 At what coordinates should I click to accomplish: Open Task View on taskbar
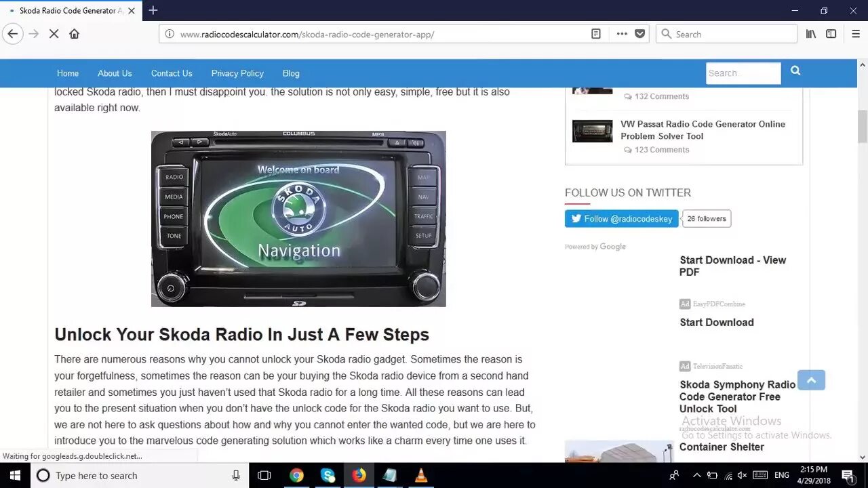pyautogui.click(x=264, y=475)
